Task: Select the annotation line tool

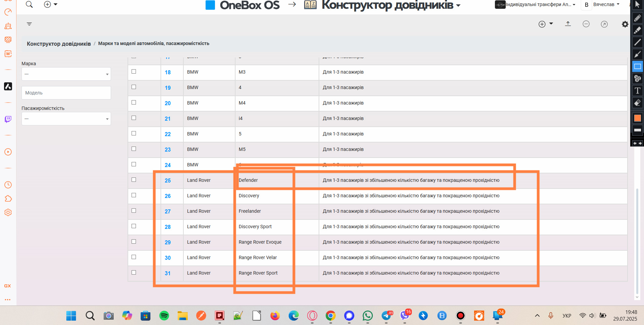Action: (x=637, y=42)
